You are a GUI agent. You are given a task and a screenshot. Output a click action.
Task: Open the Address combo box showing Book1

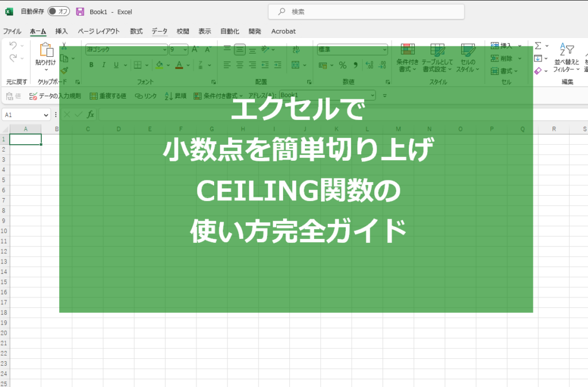pyautogui.click(x=327, y=95)
